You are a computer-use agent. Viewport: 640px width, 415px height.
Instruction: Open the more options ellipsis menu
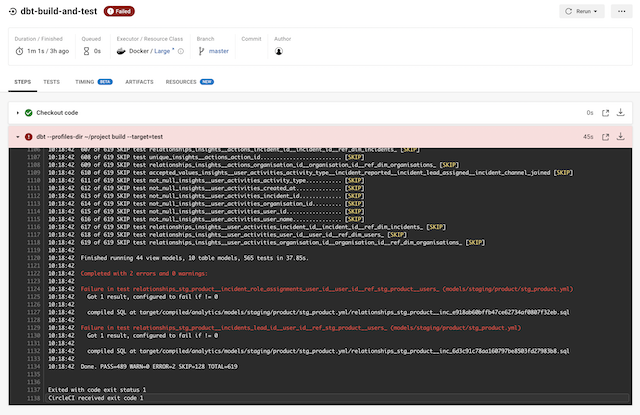coord(622,11)
